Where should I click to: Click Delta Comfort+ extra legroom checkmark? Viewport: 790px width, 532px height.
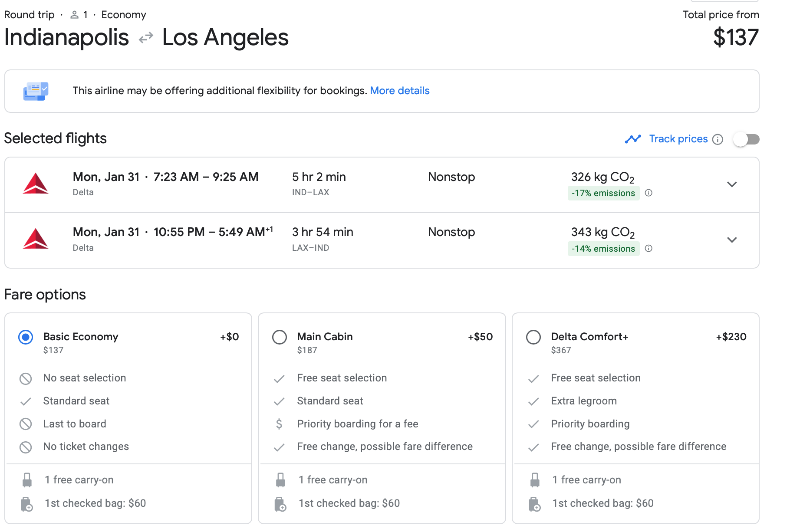click(533, 402)
